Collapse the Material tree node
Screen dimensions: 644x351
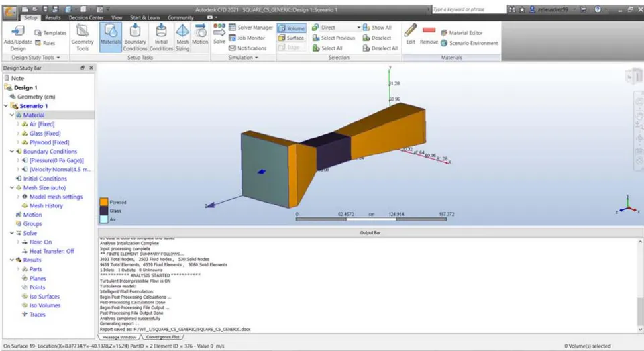pyautogui.click(x=12, y=115)
